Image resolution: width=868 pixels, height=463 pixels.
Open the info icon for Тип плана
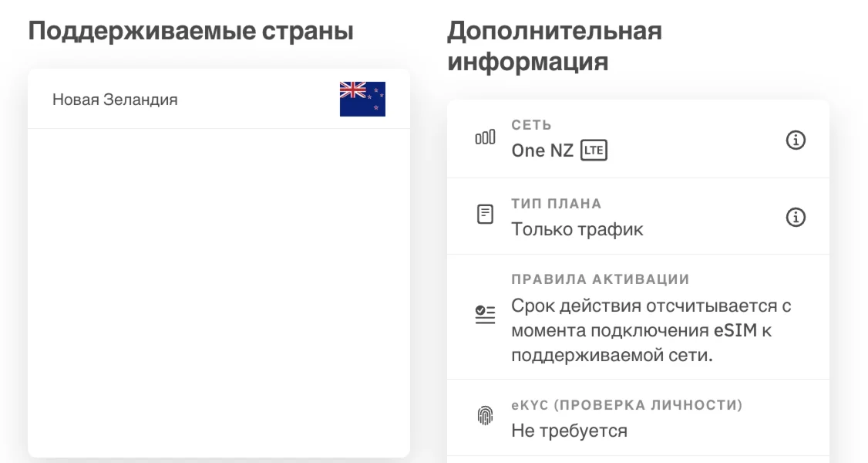click(795, 218)
